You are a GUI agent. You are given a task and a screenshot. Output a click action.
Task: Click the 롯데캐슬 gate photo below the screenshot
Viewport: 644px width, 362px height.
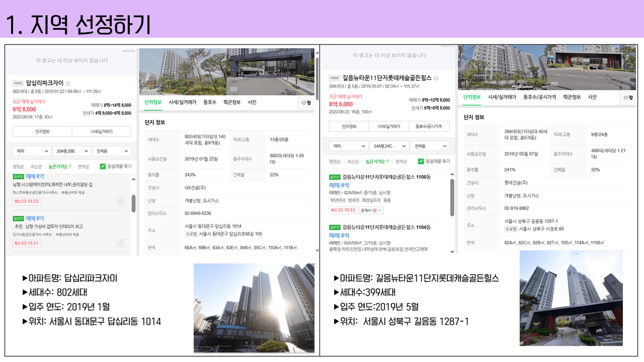(571, 298)
